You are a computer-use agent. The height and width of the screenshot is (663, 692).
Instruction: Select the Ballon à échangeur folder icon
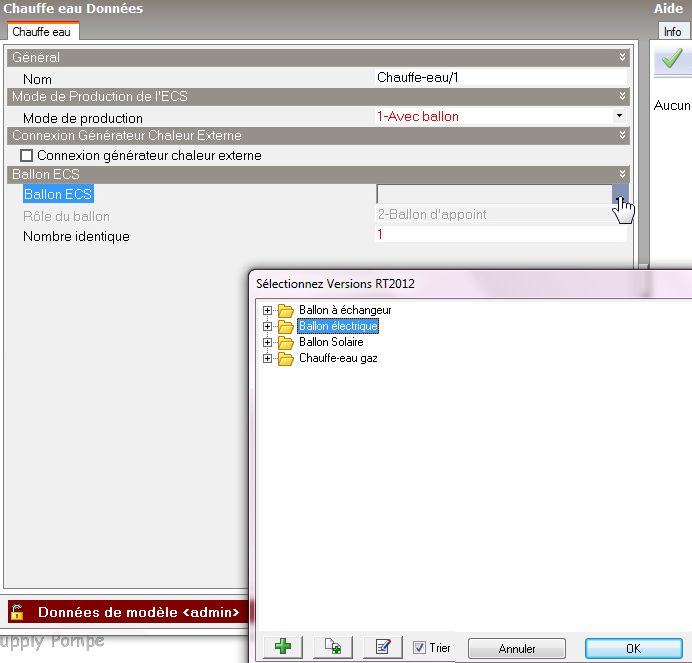pyautogui.click(x=285, y=311)
